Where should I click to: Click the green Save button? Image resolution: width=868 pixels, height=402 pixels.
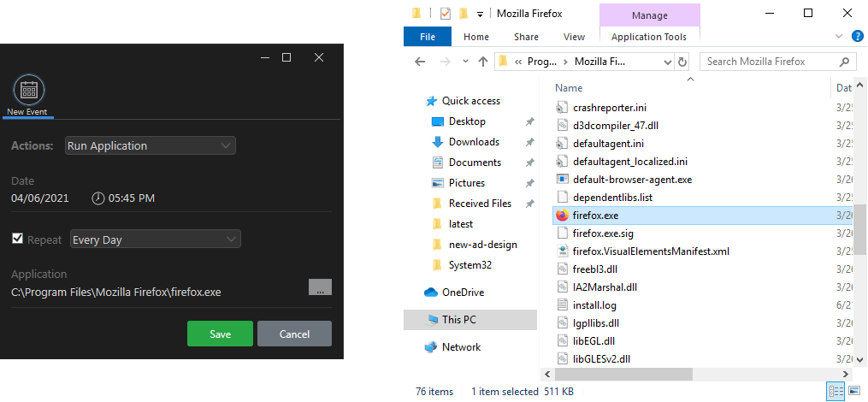coord(220,334)
